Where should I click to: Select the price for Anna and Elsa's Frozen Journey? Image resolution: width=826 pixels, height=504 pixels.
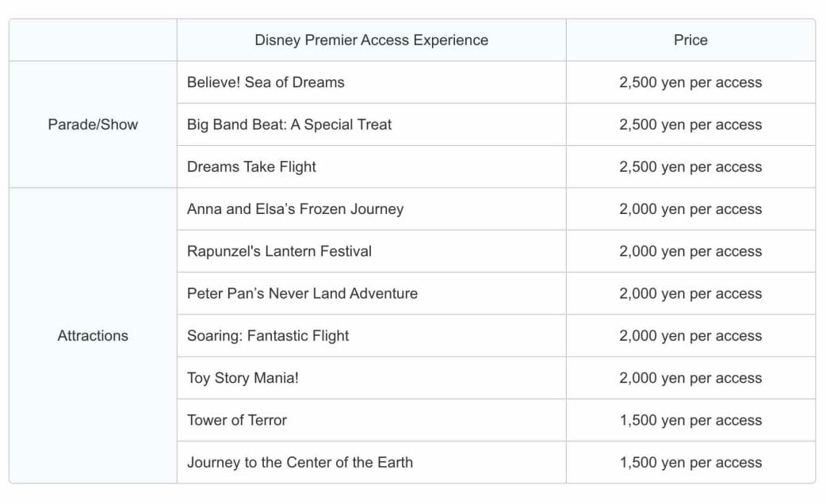coord(690,209)
